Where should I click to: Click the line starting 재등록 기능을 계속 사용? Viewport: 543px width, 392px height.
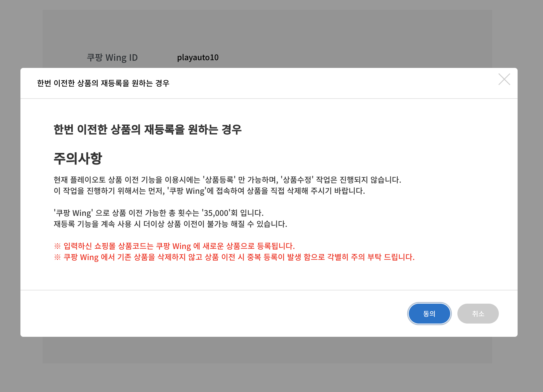(x=170, y=224)
